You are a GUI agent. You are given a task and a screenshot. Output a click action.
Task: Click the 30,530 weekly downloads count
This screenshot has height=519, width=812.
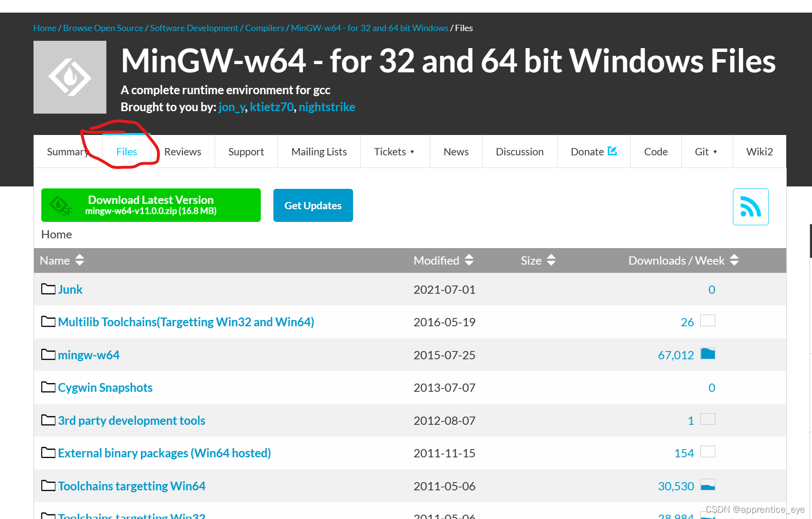tap(676, 486)
